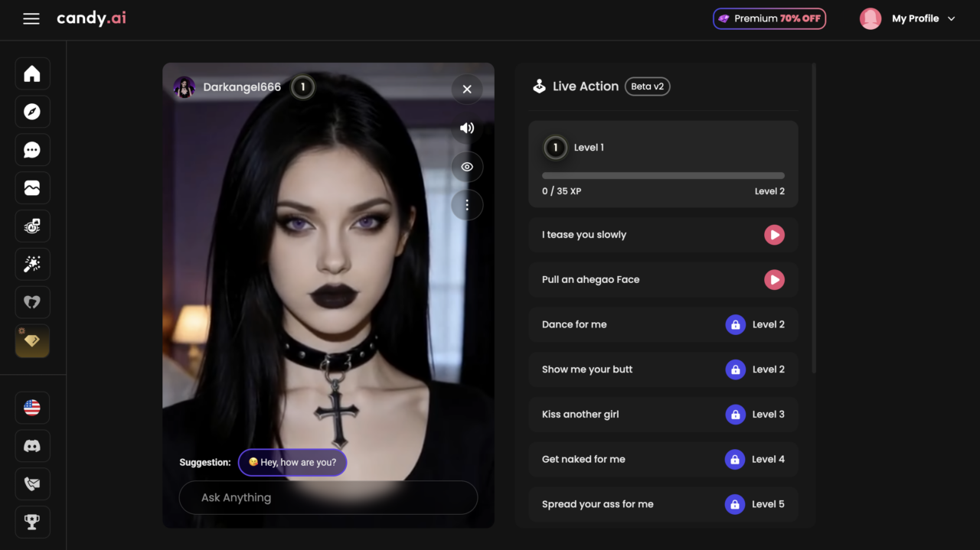
Task: Open the hamburger menu
Action: coord(31,19)
